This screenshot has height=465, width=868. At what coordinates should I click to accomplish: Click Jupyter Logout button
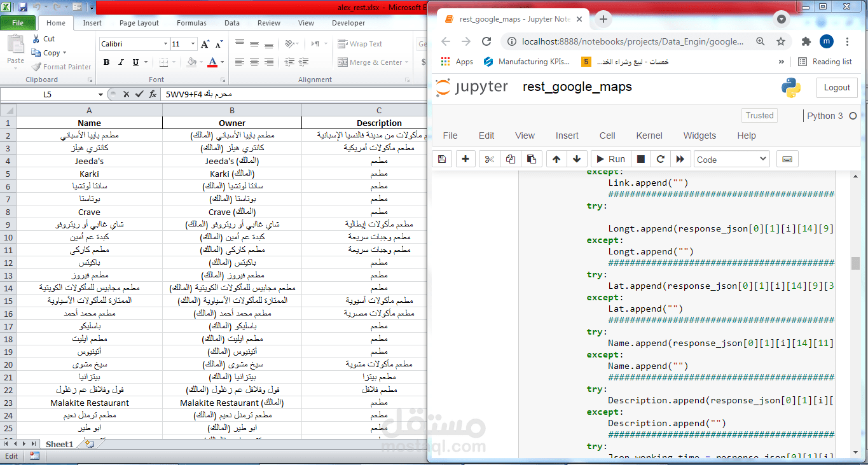(837, 88)
